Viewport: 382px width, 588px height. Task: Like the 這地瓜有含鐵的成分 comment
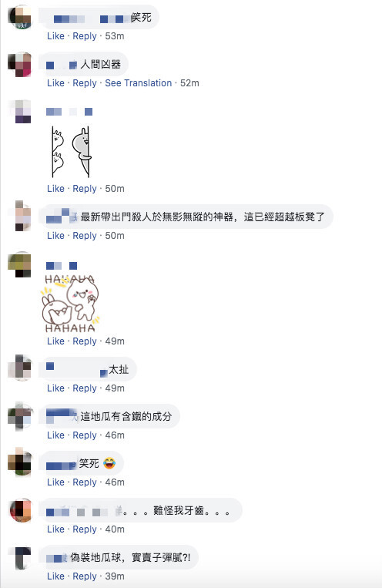click(55, 435)
